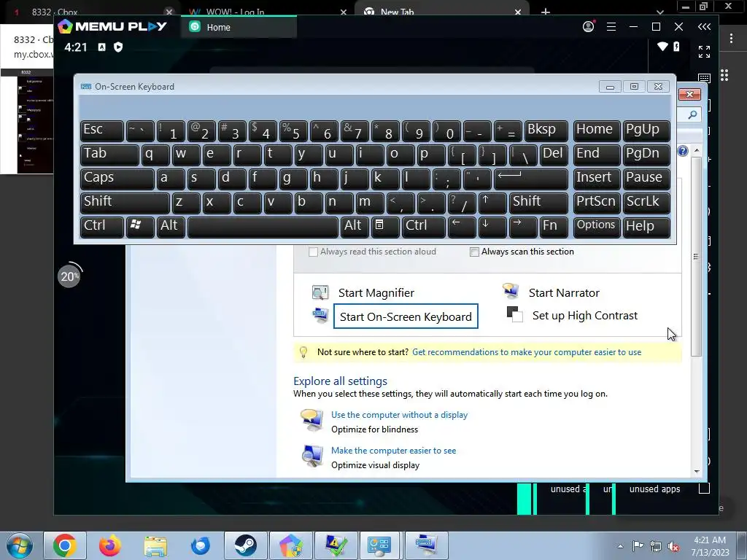Open the Control Panel taskbar icon
The width and height of the screenshot is (747, 560).
pyautogui.click(x=381, y=545)
